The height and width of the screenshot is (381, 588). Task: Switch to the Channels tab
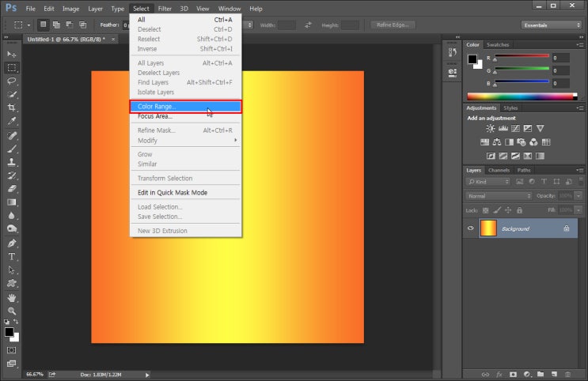coord(499,170)
